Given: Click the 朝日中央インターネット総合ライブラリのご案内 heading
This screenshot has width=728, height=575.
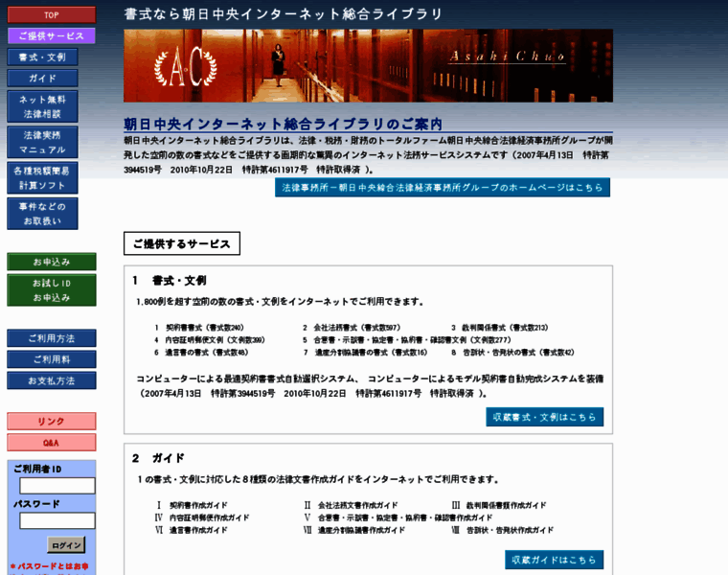Looking at the screenshot, I should coord(283,124).
